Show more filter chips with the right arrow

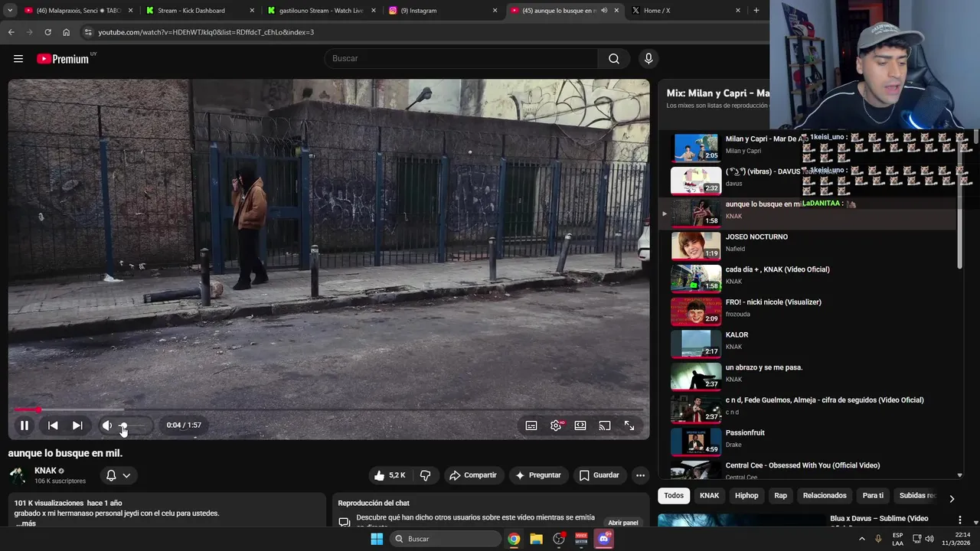[952, 499]
